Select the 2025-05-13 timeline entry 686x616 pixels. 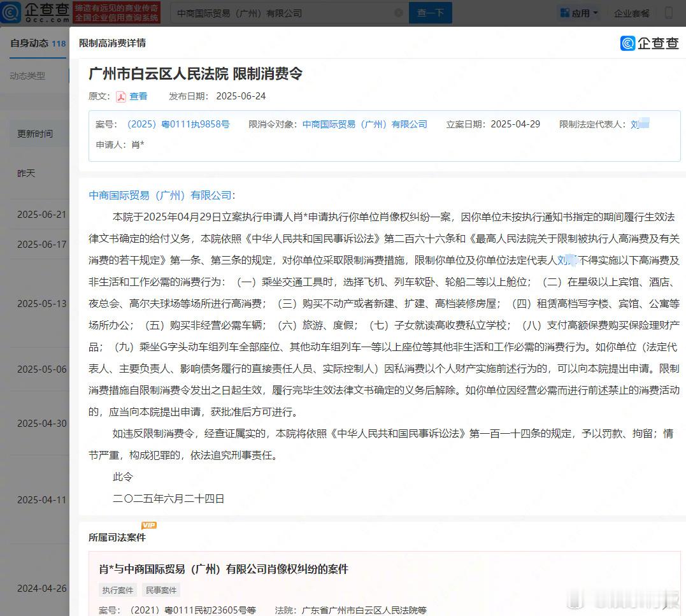(41, 304)
